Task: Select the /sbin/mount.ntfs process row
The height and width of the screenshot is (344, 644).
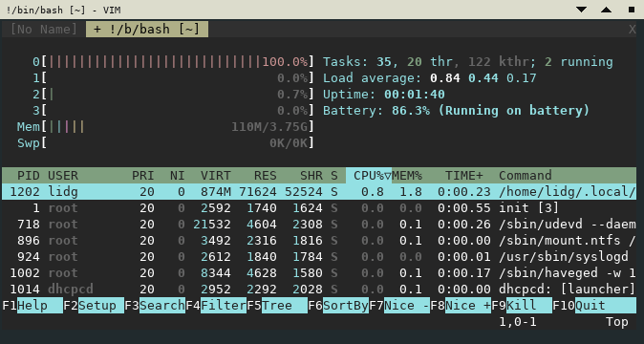Action: pyautogui.click(x=319, y=241)
